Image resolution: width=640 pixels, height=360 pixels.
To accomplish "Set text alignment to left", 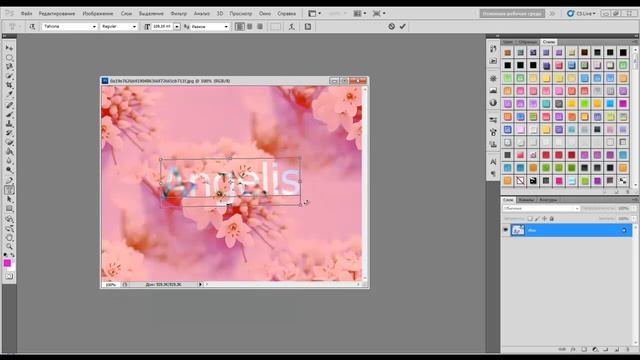I will [240, 27].
